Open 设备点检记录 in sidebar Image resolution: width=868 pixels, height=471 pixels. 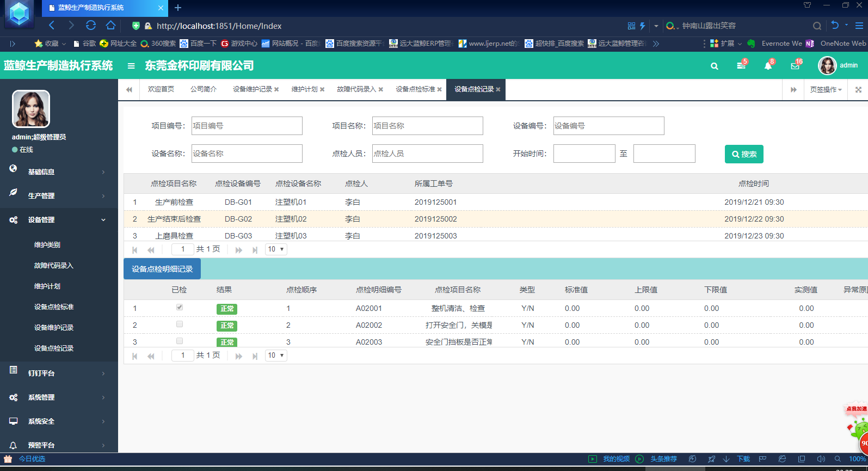click(x=53, y=348)
